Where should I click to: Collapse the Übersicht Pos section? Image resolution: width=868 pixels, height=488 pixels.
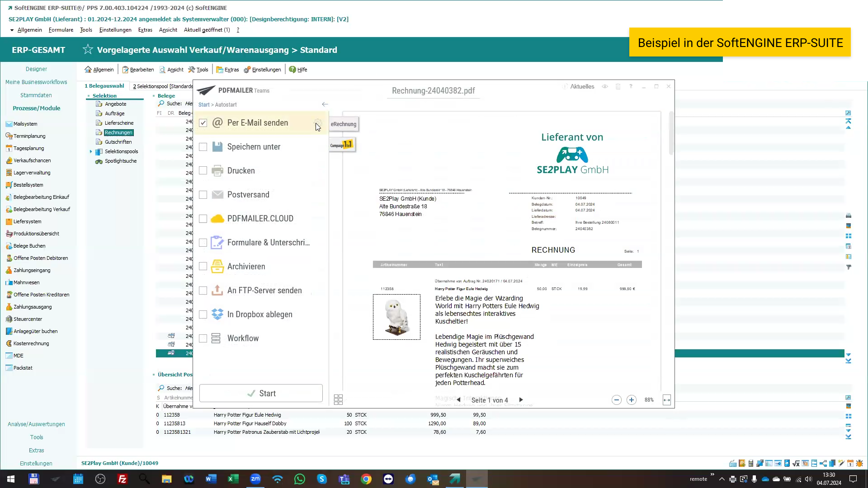pos(154,375)
